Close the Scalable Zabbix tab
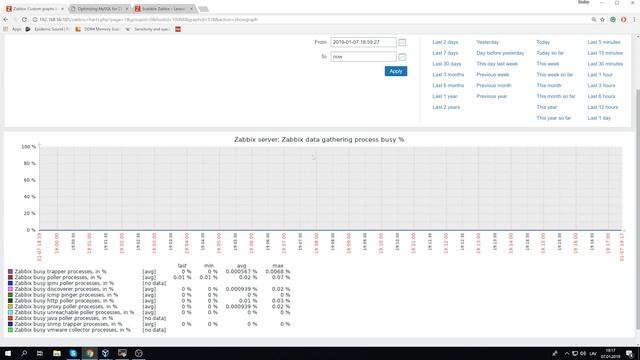The image size is (640, 360). click(191, 9)
